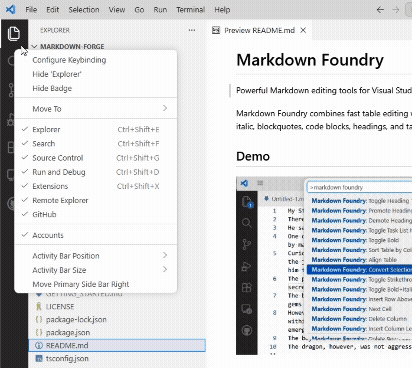Image resolution: width=412 pixels, height=368 pixels.
Task: Open the Edit menu
Action: [52, 10]
